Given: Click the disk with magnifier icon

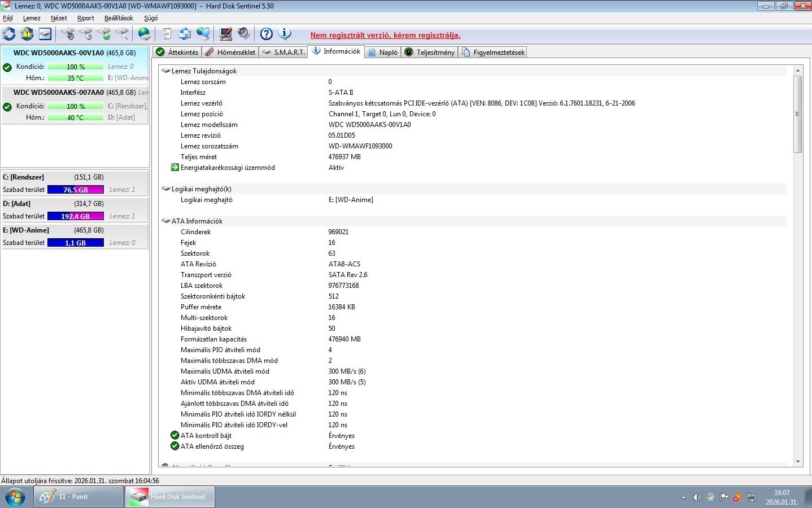Looking at the screenshot, I should click(122, 34).
